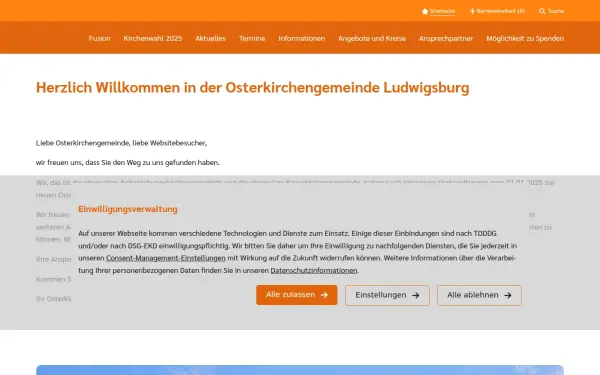Click the home icon beside Startseite
Viewport: 600px width, 375px height.
425,11
